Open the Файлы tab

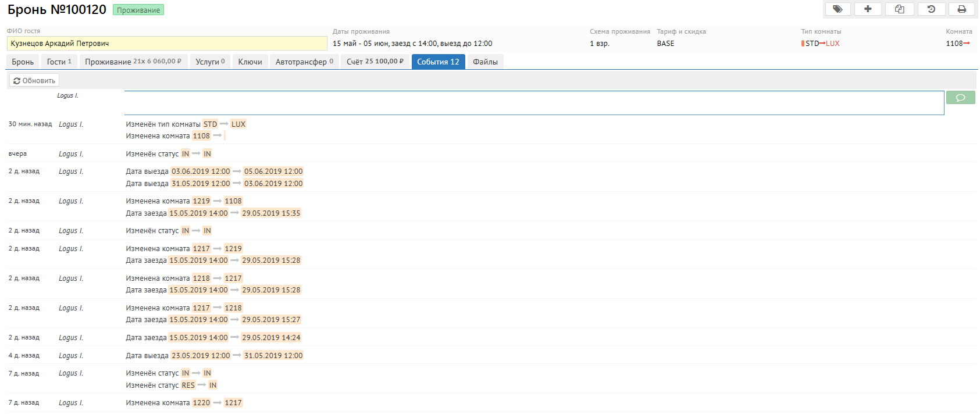pyautogui.click(x=485, y=62)
